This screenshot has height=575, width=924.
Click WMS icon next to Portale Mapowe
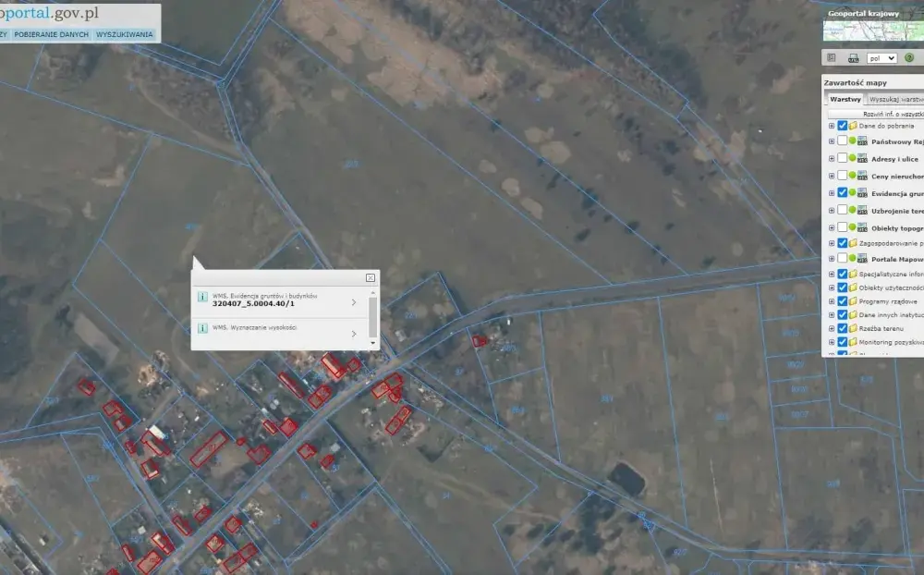click(862, 259)
